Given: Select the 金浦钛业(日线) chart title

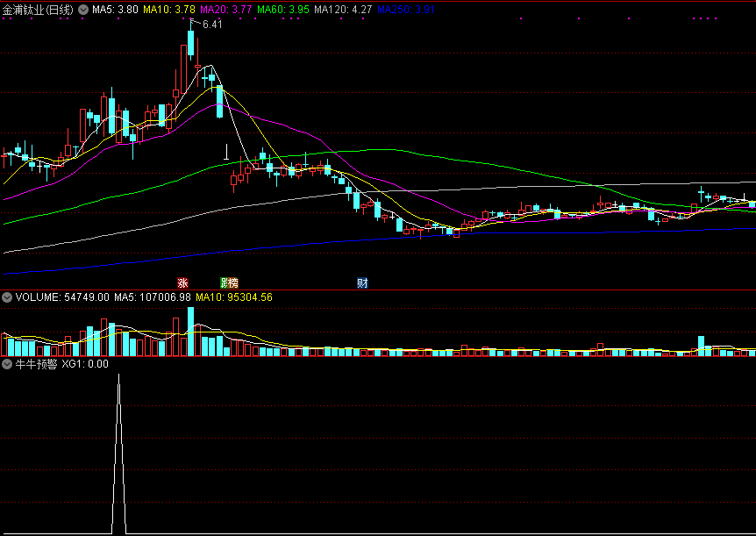Looking at the screenshot, I should [38, 9].
